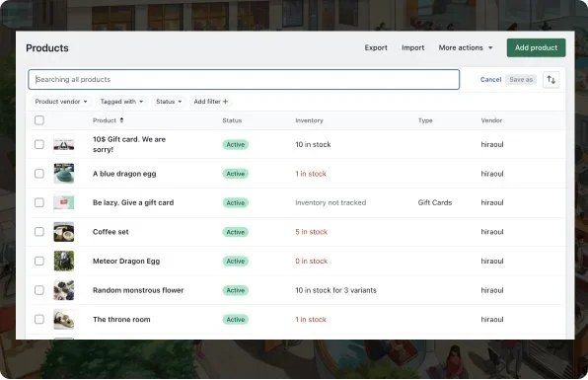Click the plus icon on Add filter
This screenshot has width=588, height=380.
(x=225, y=102)
